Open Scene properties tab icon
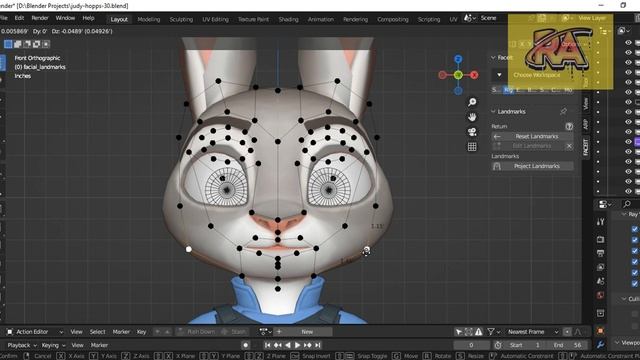The width and height of the screenshot is (640, 360). pos(600,281)
